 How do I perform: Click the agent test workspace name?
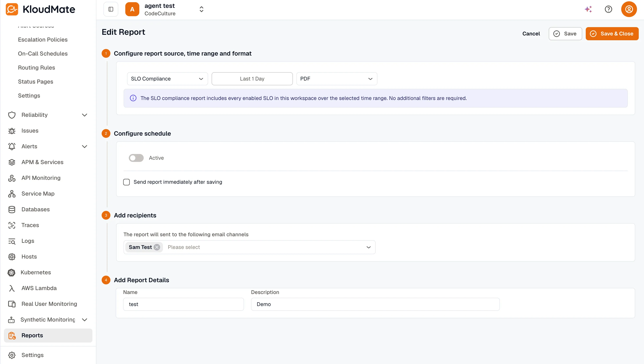click(160, 6)
